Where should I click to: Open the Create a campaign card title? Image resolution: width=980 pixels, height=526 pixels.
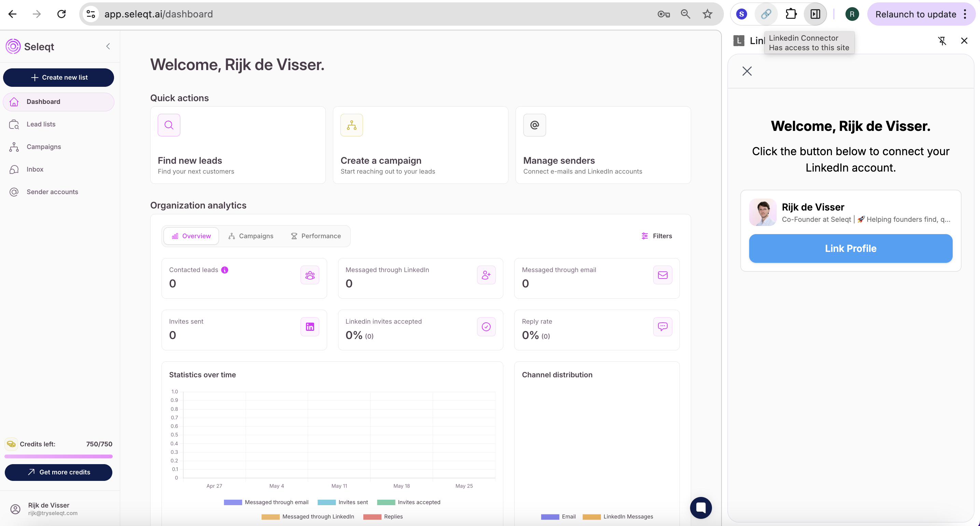click(x=381, y=160)
